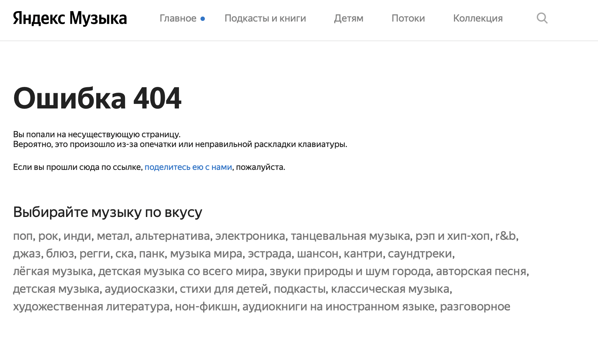
Task: Open the Главное tab
Action: [178, 18]
